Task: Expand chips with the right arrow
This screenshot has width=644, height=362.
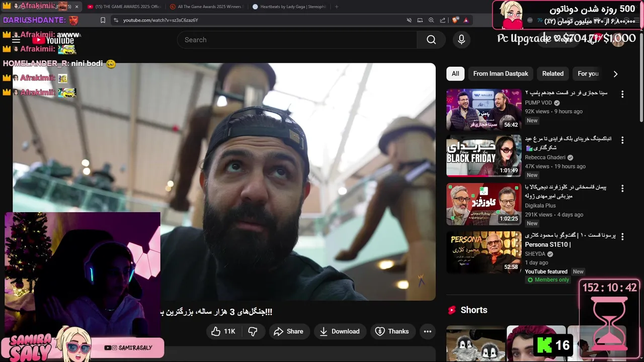Action: pyautogui.click(x=615, y=74)
